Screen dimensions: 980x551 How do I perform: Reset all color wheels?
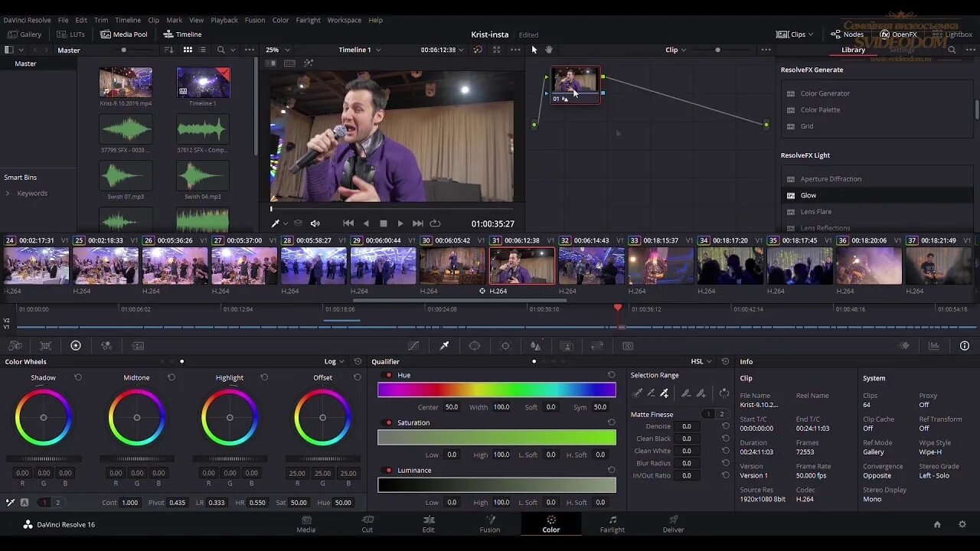coord(358,361)
